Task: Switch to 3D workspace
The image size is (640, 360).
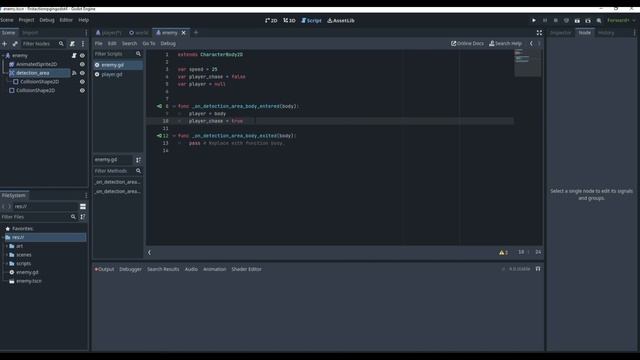Action: [x=289, y=20]
